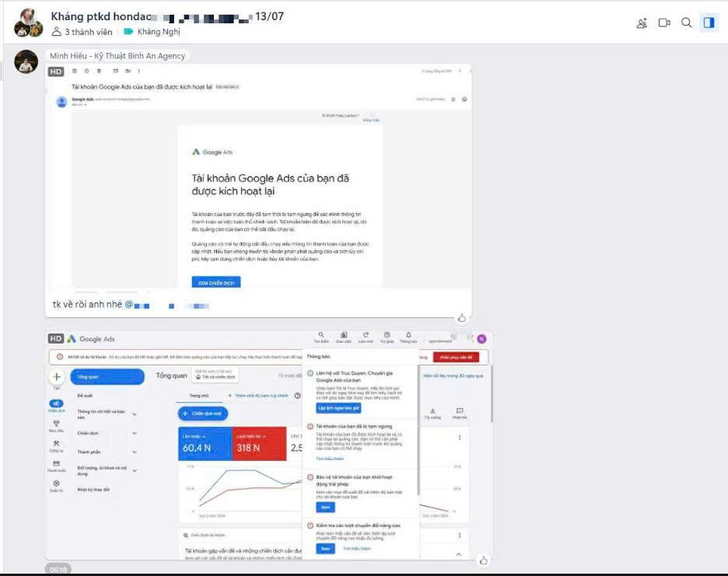Screen dimensions: 728x576
Task: Collapse the diagnostics card with the up chevron
Action: (x=458, y=554)
